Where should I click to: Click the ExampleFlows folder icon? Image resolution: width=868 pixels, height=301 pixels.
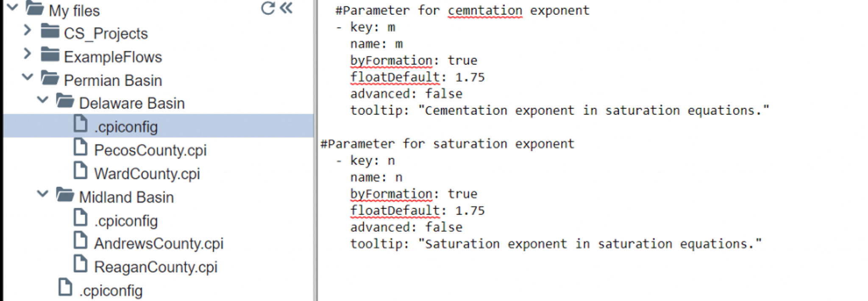(50, 55)
